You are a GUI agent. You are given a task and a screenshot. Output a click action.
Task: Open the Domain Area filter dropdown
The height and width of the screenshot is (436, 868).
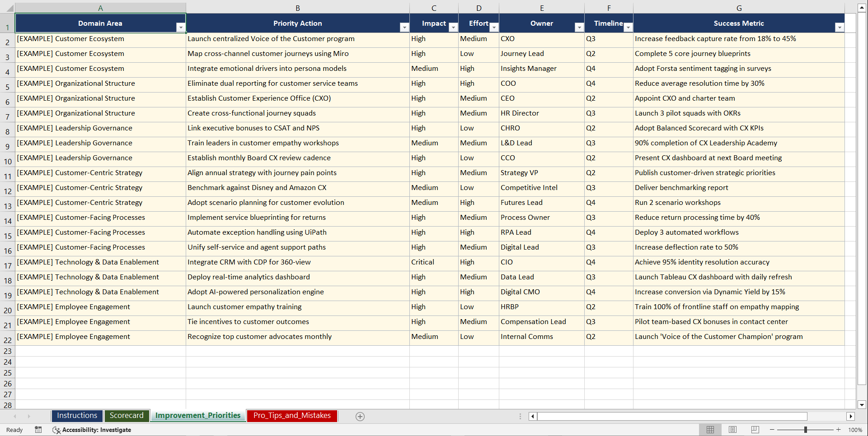pyautogui.click(x=181, y=27)
